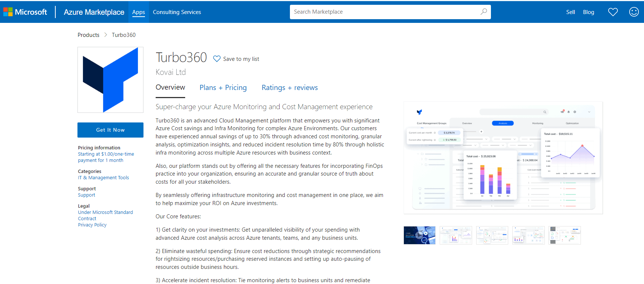
Task: Go to Consulting Services
Action: (x=177, y=12)
